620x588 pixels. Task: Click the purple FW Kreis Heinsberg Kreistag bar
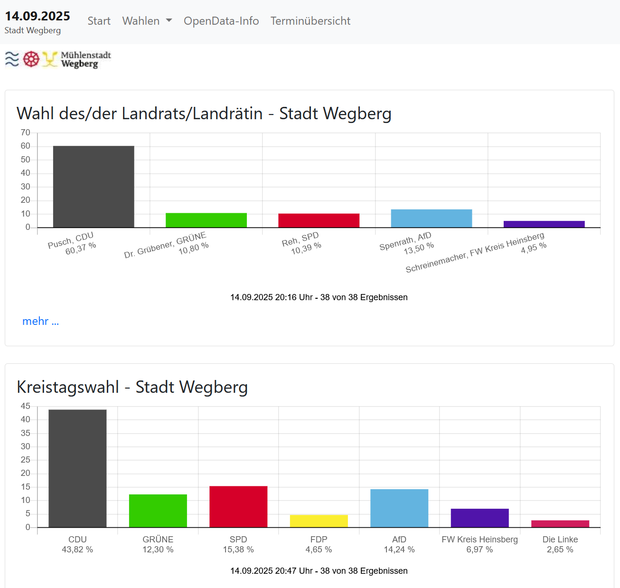coord(480,518)
